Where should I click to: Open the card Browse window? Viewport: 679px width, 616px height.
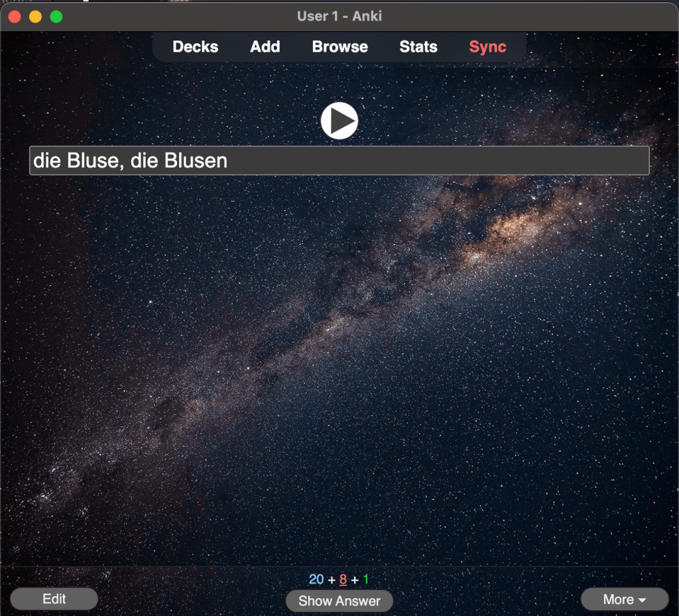339,47
